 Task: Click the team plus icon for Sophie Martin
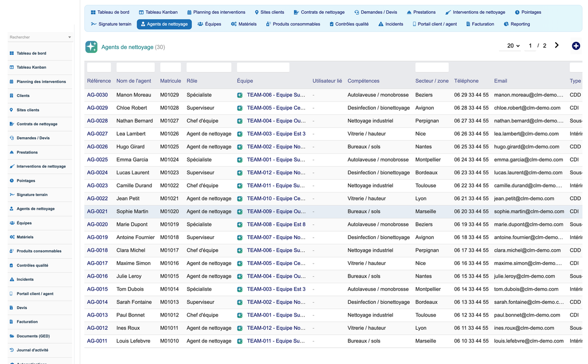coord(240,212)
